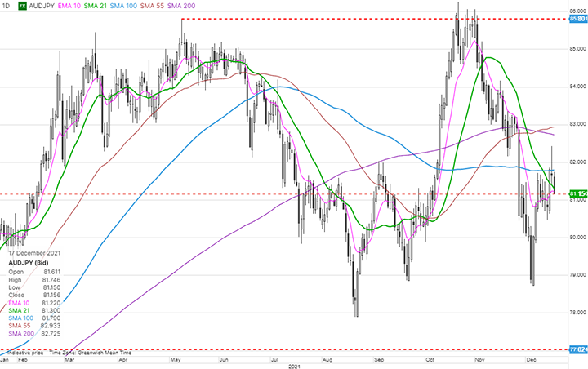Click the Jan label on time axis
This screenshot has height=369, width=588.
pyautogui.click(x=4, y=360)
